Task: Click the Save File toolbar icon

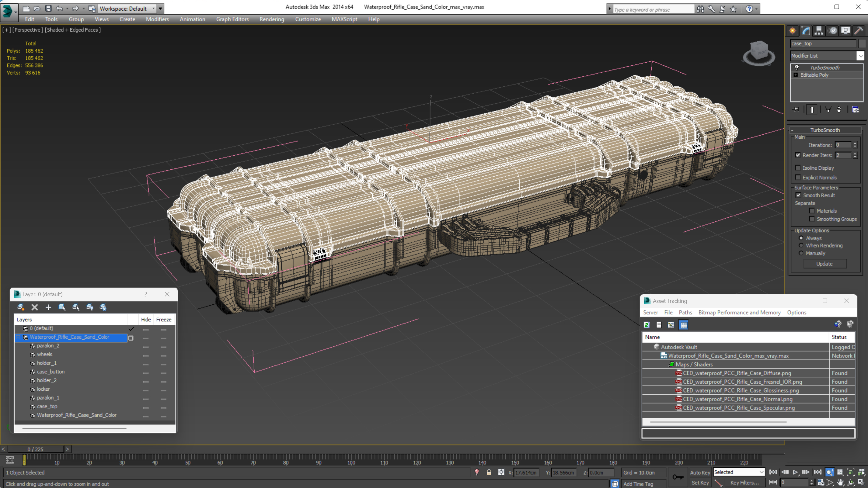Action: point(48,9)
